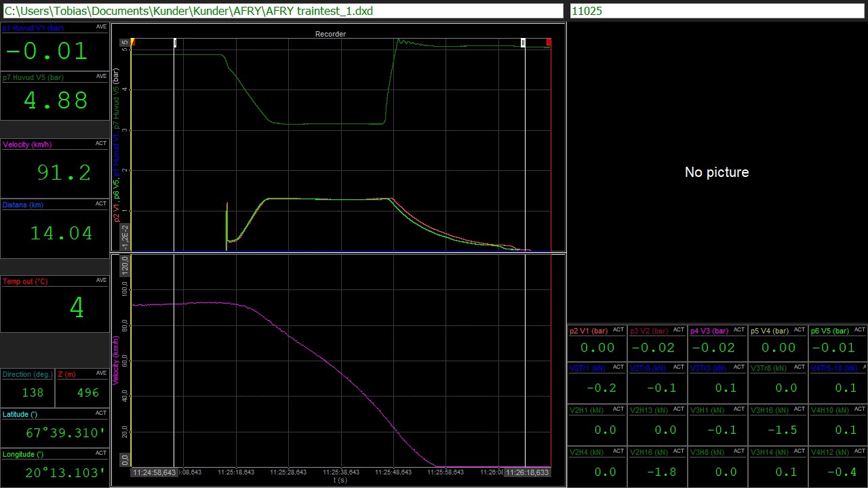Select the Direction (deg.) meter
Image resolution: width=868 pixels, height=488 pixels.
point(28,388)
